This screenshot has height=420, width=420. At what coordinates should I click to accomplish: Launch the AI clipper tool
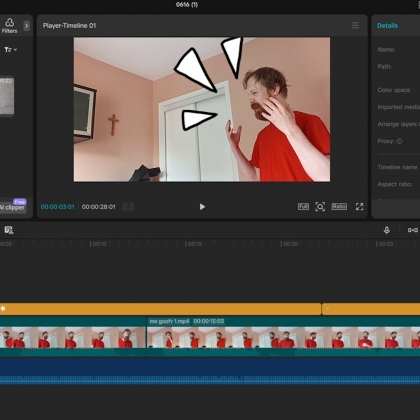click(13, 207)
